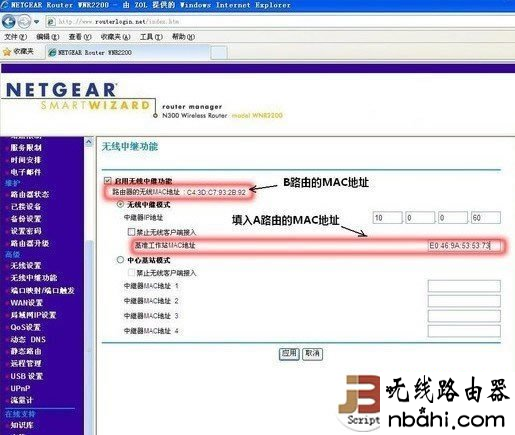This screenshot has width=515, height=435.
Task: Click the 应用 apply button
Action: (289, 353)
